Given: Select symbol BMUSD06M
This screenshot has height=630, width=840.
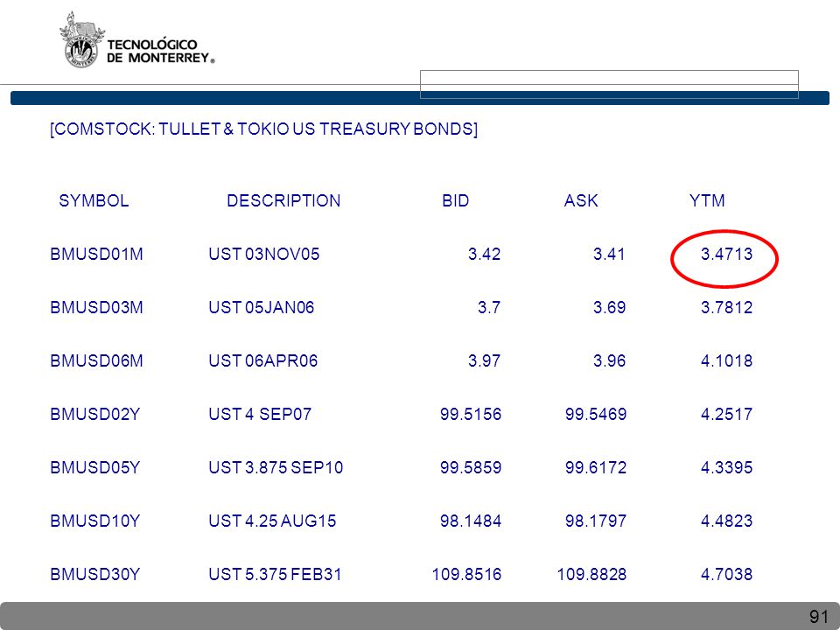Looking at the screenshot, I should [x=96, y=360].
